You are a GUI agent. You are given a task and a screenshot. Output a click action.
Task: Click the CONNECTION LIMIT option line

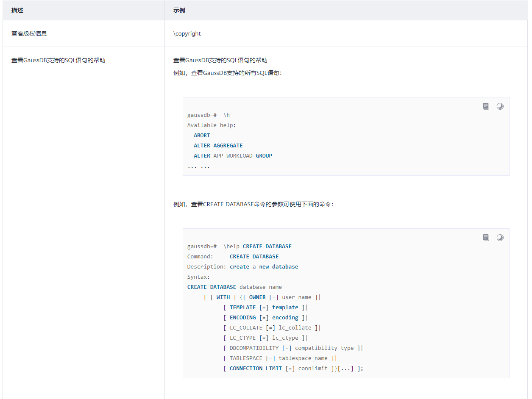click(293, 369)
